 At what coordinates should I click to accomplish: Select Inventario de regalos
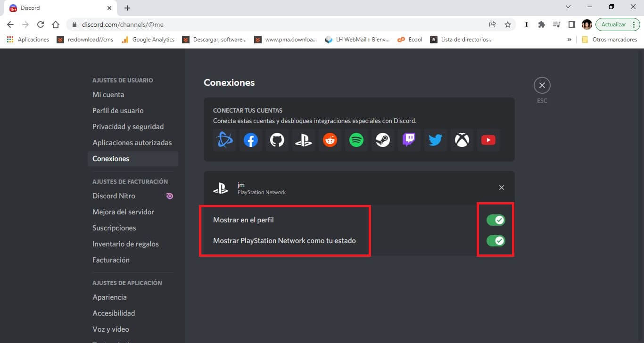[133, 244]
